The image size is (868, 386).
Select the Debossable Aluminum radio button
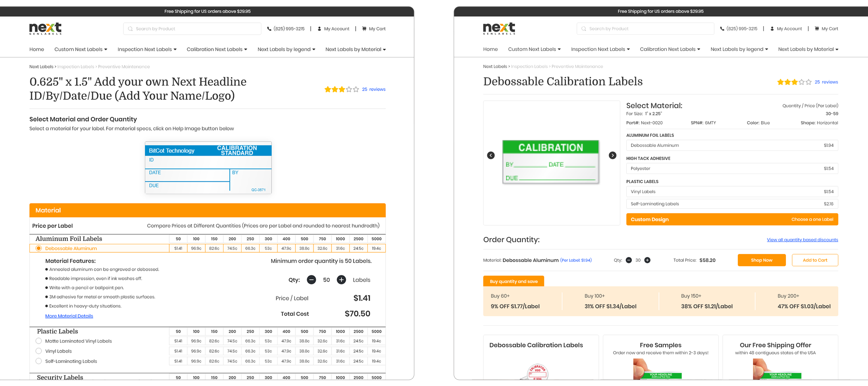tap(39, 248)
